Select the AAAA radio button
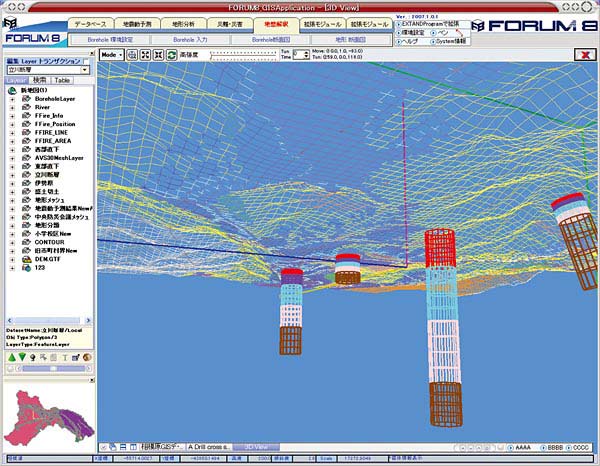This screenshot has height=466, width=600. [510, 447]
